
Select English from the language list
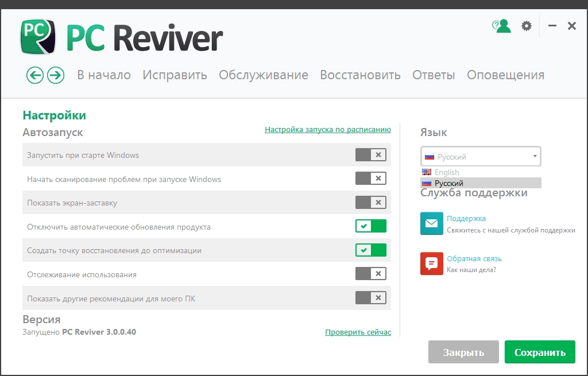coord(481,172)
